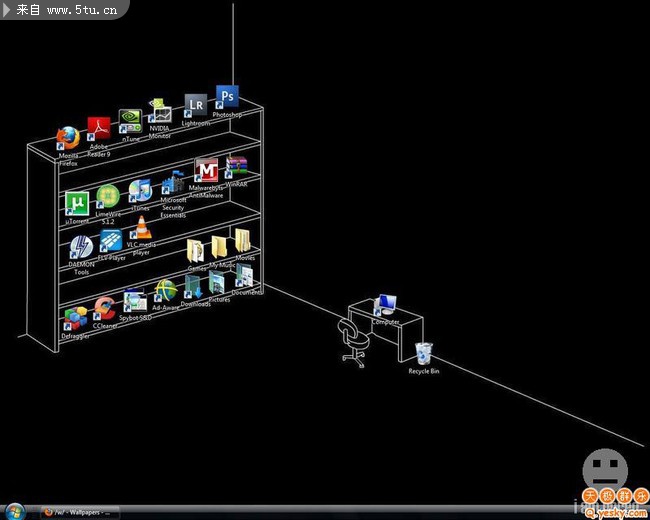Open the Mozilla Firefox desktop shortcut
This screenshot has height=520, width=650.
[68, 138]
